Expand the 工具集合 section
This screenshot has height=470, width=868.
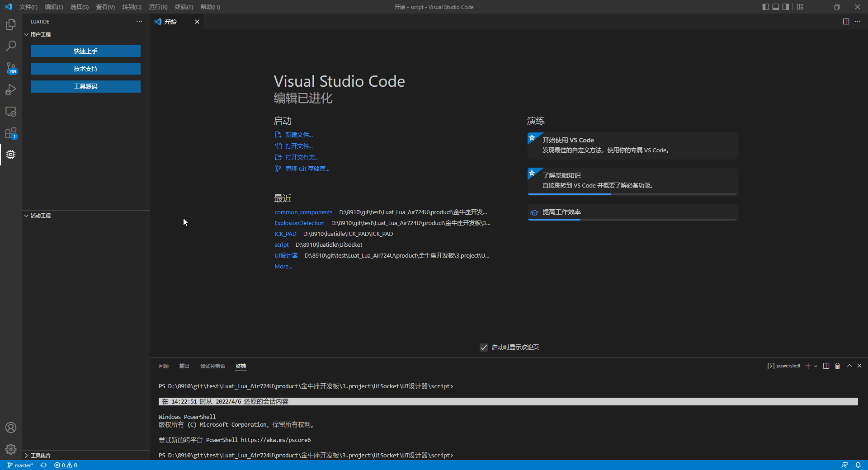point(86,456)
